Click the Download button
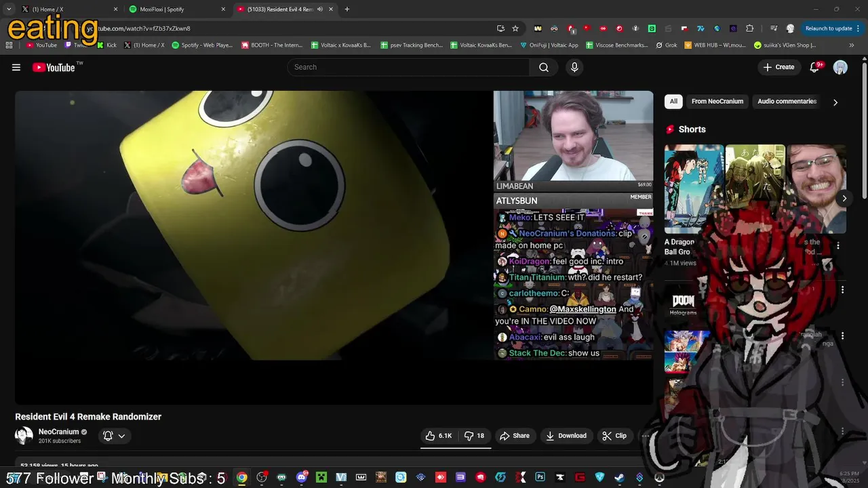 coord(566,436)
